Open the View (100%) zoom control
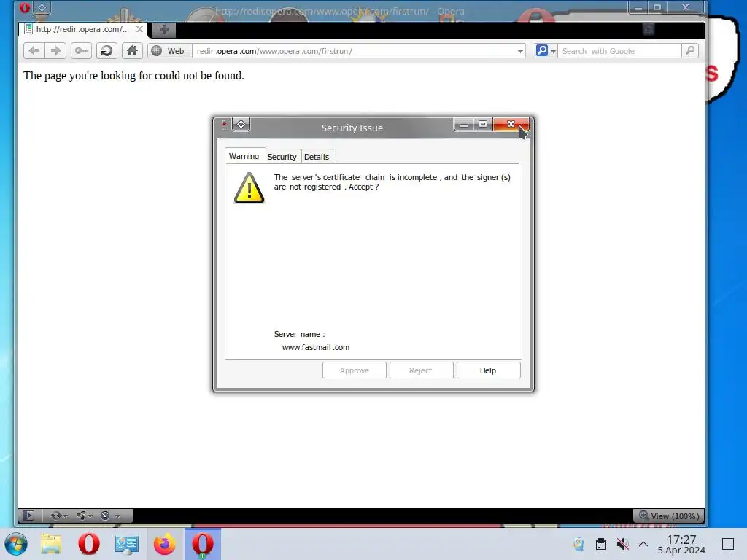Screen dimensions: 747x560 [x=669, y=516]
